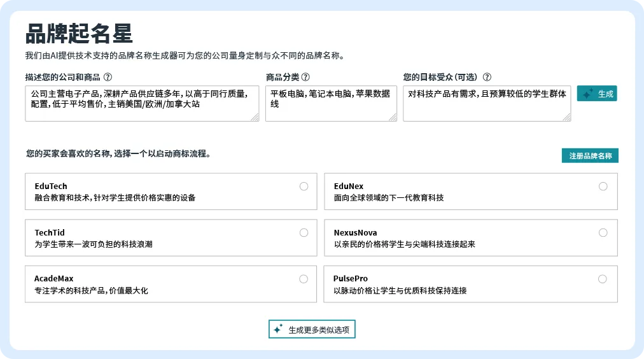This screenshot has width=644, height=359.
Task: Select the EduNex radio button
Action: point(603,187)
